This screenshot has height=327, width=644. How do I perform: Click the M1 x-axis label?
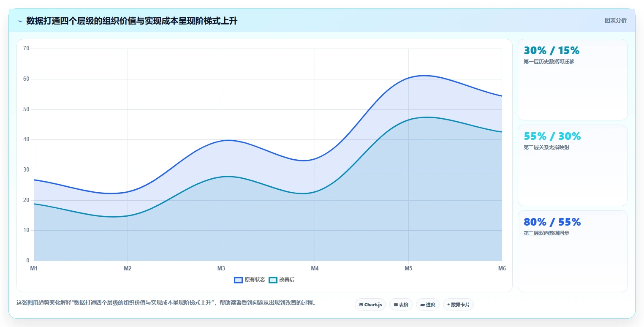[x=34, y=268]
